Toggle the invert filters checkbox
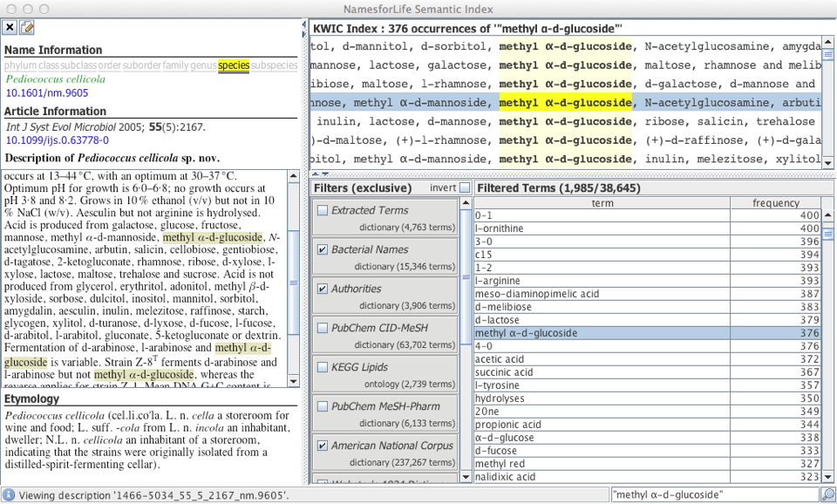 (x=465, y=188)
